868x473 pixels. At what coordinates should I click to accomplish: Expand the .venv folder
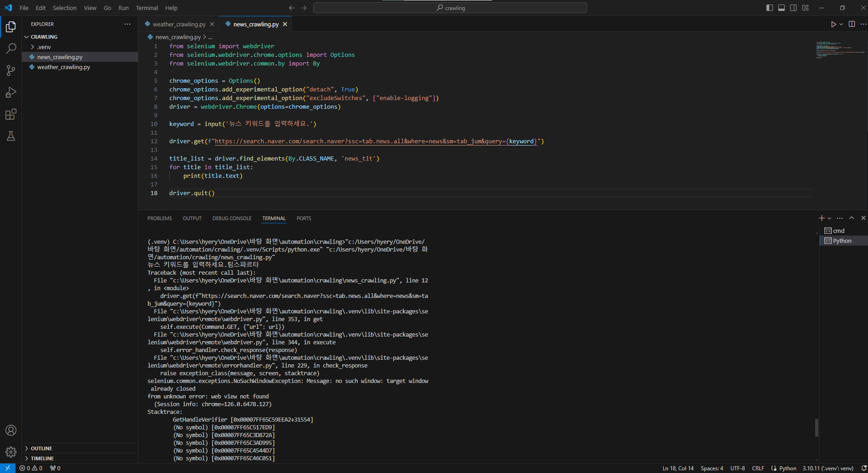80,47
